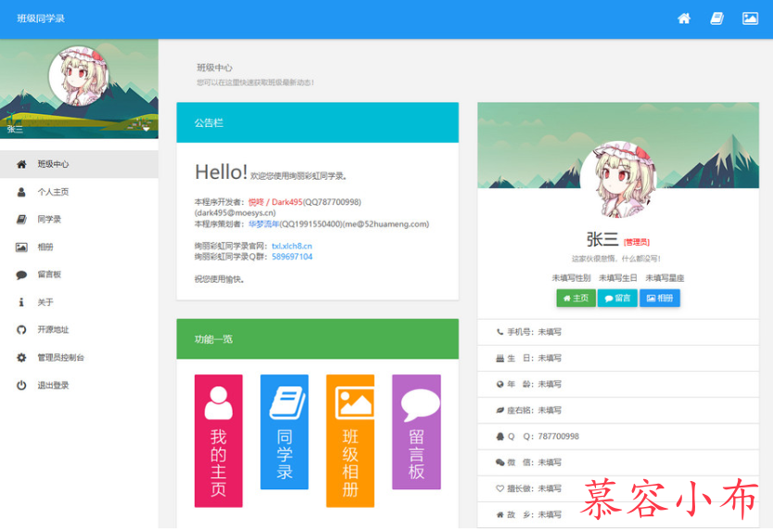Click the QQ group link 589697104
The image size is (773, 532).
click(292, 257)
